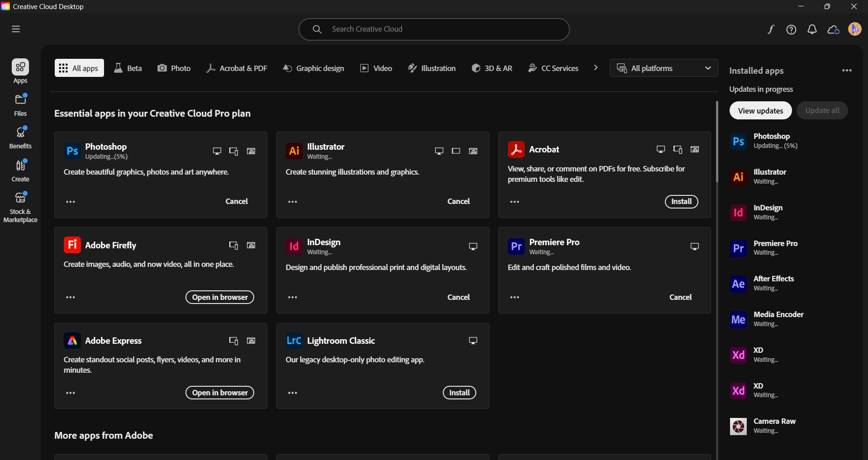The image size is (868, 460).
Task: Switch to the Acrobat & PDF tab
Action: (x=237, y=68)
